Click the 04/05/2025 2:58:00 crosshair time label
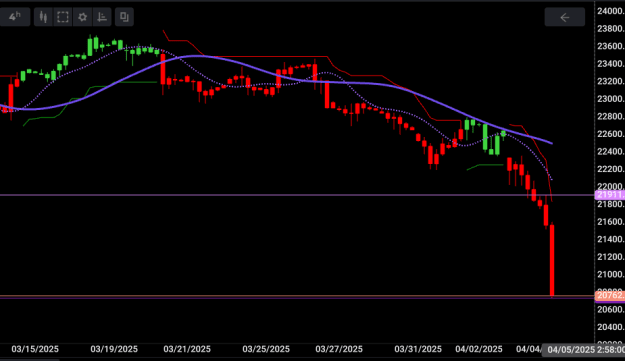 coord(584,350)
